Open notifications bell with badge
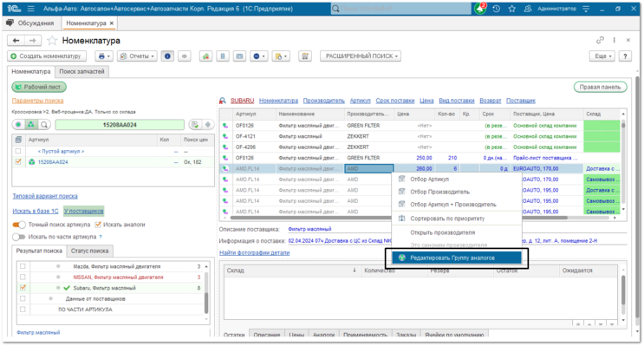 pyautogui.click(x=480, y=8)
